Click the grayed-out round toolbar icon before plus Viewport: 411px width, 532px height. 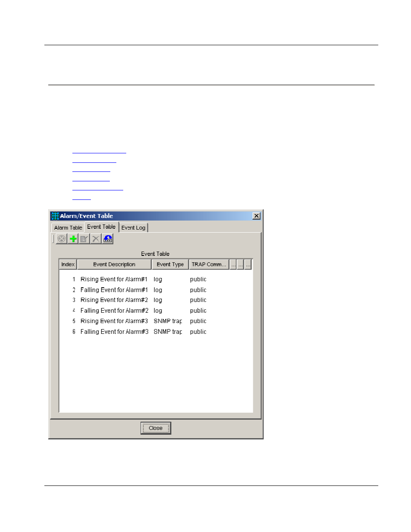(x=62, y=239)
